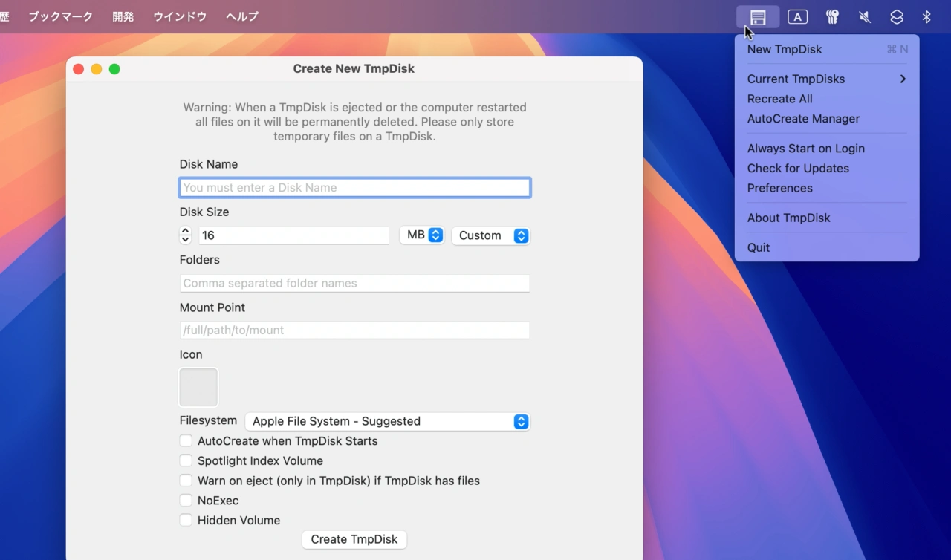Click the Disk Name input field

click(354, 187)
